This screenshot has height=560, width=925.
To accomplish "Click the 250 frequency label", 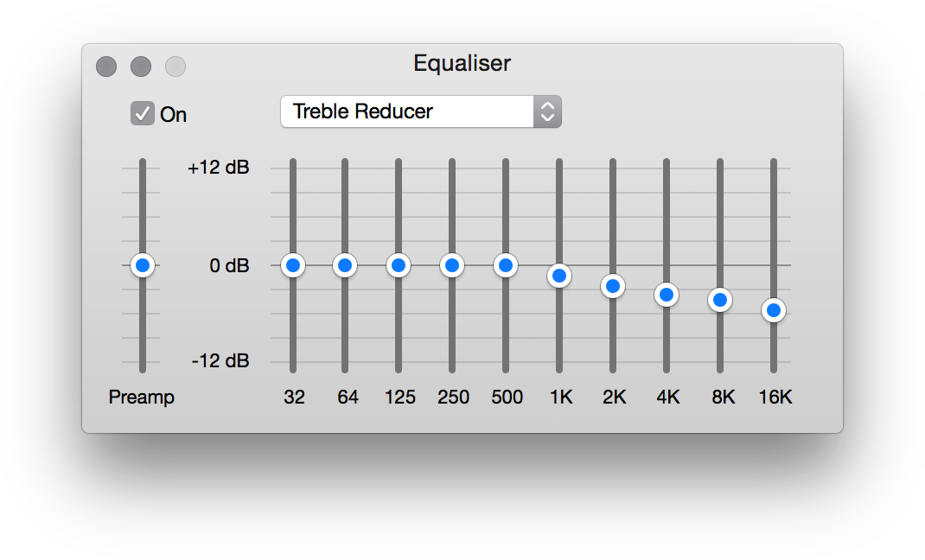I will (453, 397).
